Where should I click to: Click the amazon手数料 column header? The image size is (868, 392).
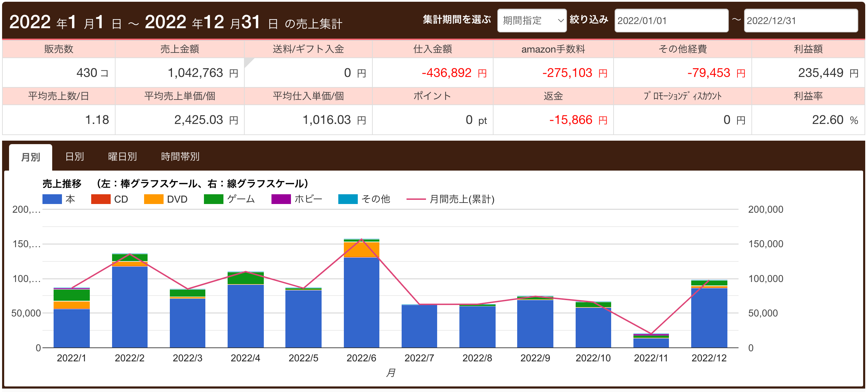click(553, 49)
